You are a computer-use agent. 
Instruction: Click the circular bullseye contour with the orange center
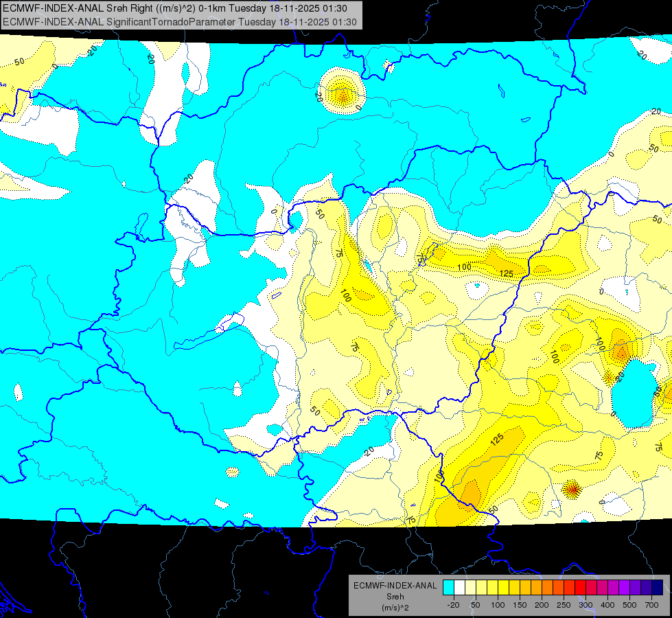(343, 91)
